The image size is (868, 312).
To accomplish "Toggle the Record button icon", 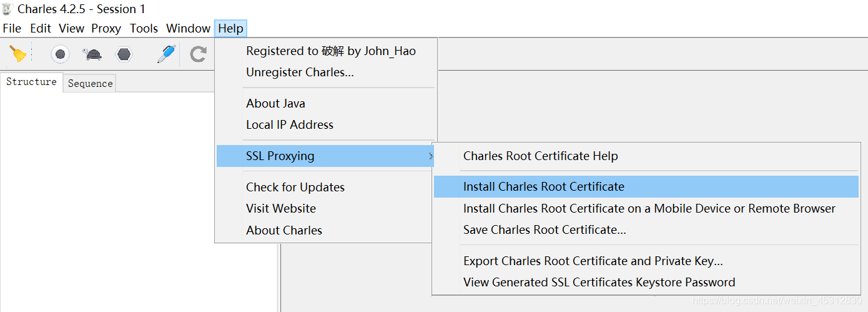I will coord(60,54).
